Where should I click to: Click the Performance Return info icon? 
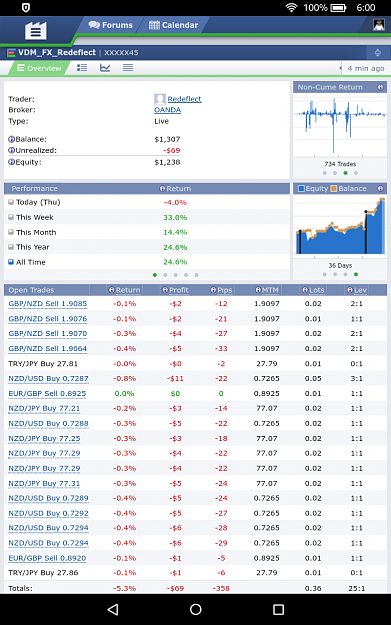[162, 189]
